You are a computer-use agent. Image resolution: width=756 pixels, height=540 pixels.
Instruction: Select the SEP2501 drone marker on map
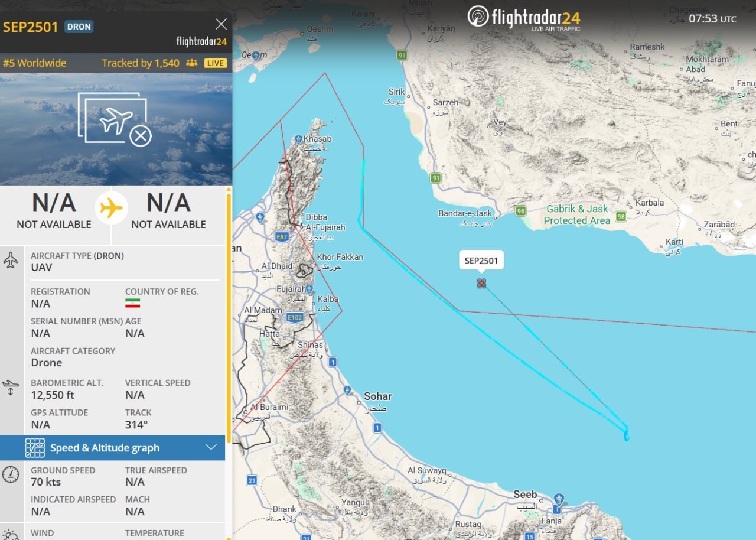481,283
